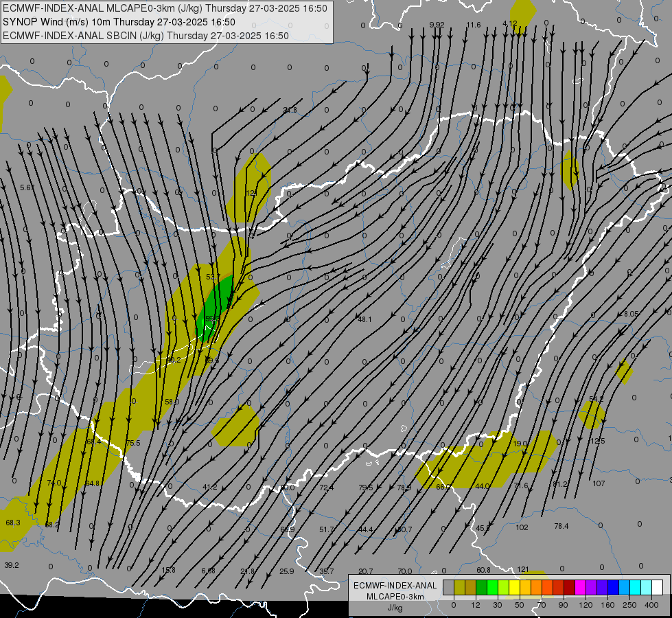Screen dimensions: 672x618
Task: Click the 12.5 value on the map
Action: (598, 441)
